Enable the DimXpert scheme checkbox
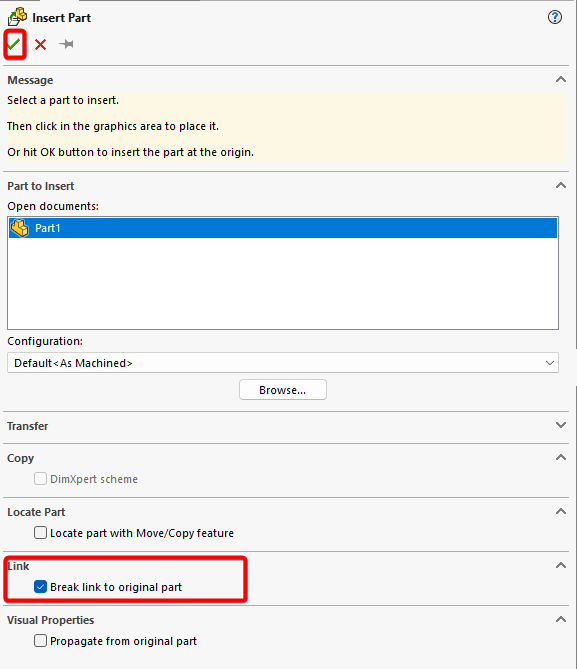The width and height of the screenshot is (577, 669). coord(41,479)
